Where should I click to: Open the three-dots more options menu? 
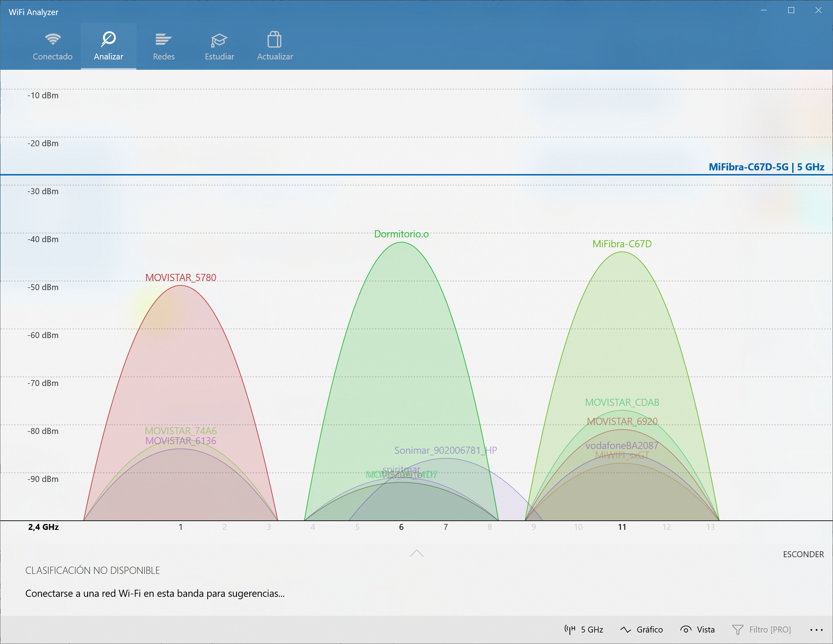(x=816, y=629)
